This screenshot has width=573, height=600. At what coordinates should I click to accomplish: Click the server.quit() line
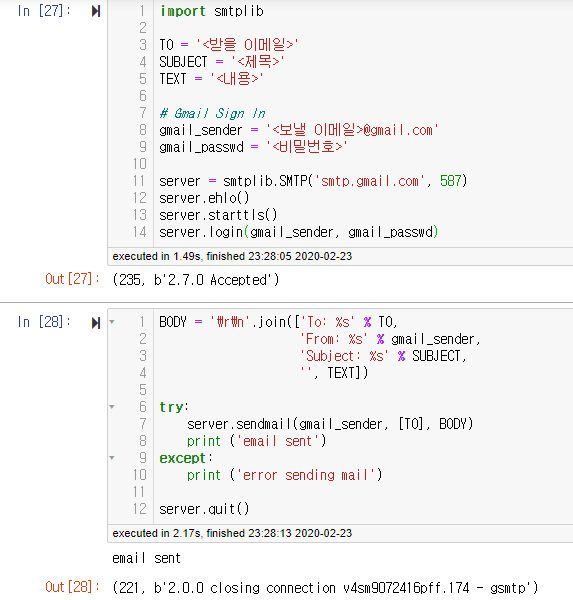coord(204,509)
